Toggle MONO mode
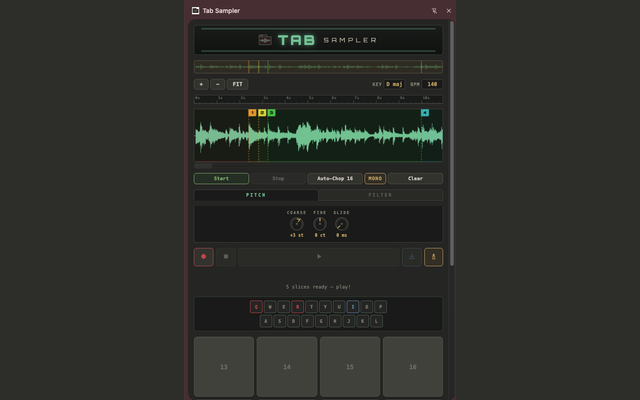 375,178
